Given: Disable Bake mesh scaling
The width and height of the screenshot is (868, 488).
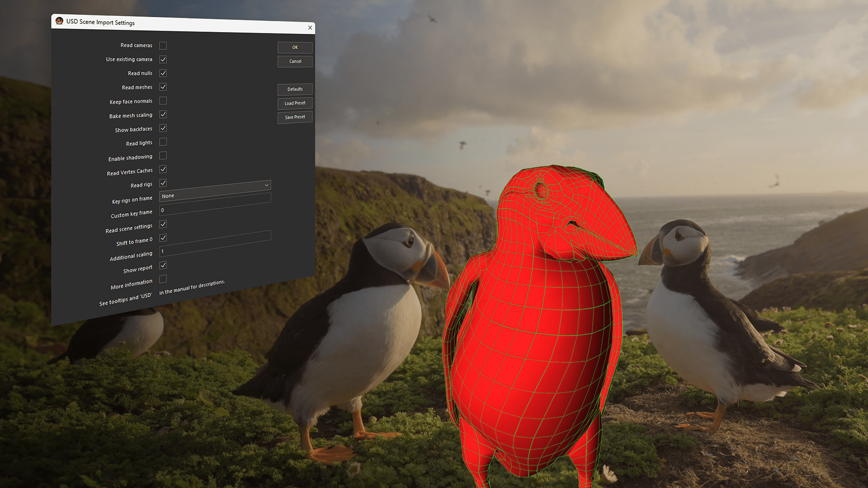Looking at the screenshot, I should coord(163,115).
